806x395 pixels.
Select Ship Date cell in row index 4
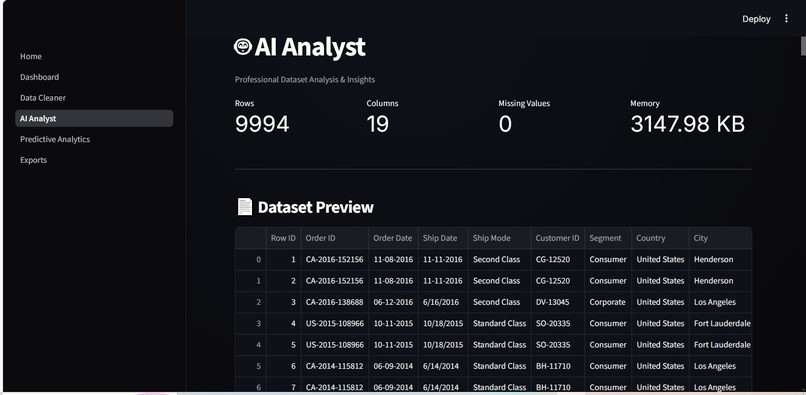point(443,345)
